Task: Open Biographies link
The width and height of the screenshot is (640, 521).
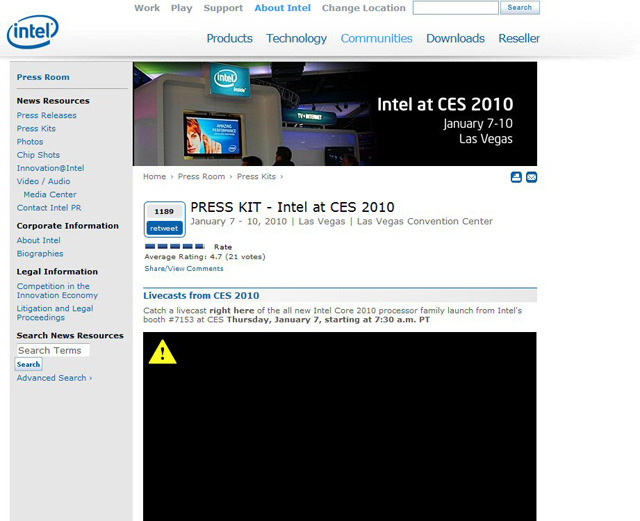Action: [x=40, y=254]
